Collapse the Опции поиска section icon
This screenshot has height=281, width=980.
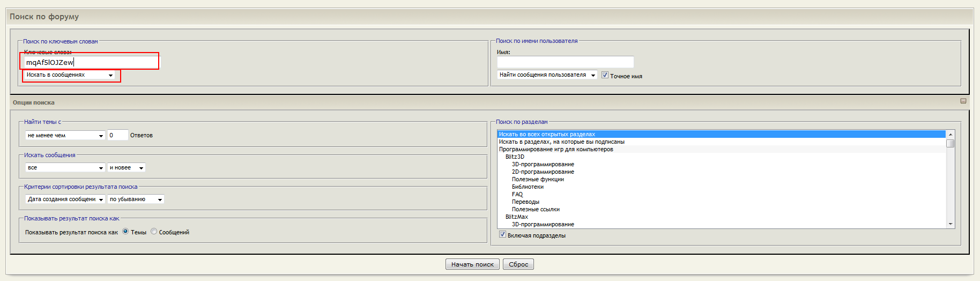coord(963,101)
